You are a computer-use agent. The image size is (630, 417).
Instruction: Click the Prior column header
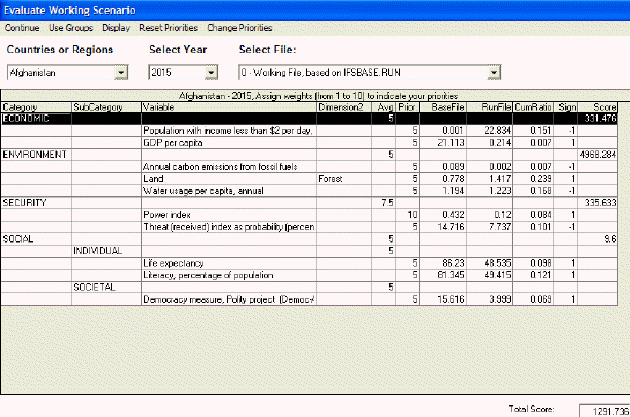(407, 107)
